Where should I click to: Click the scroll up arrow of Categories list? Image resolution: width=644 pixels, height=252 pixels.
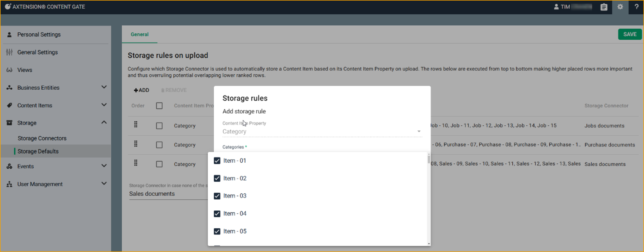tap(429, 154)
